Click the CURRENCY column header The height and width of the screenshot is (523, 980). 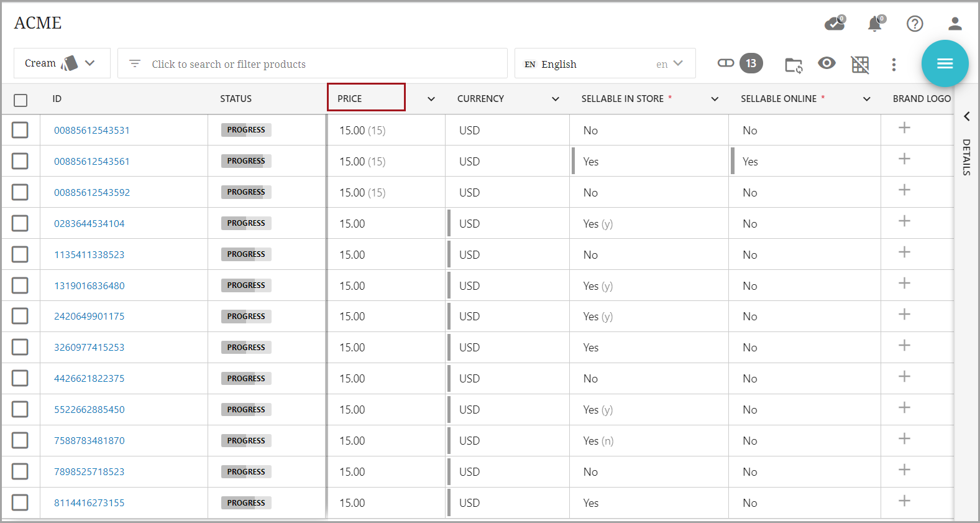[480, 99]
